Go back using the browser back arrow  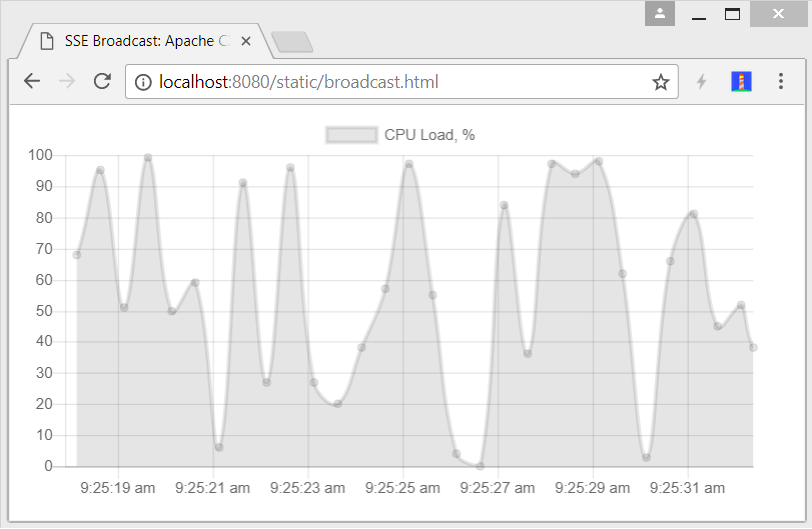(32, 81)
